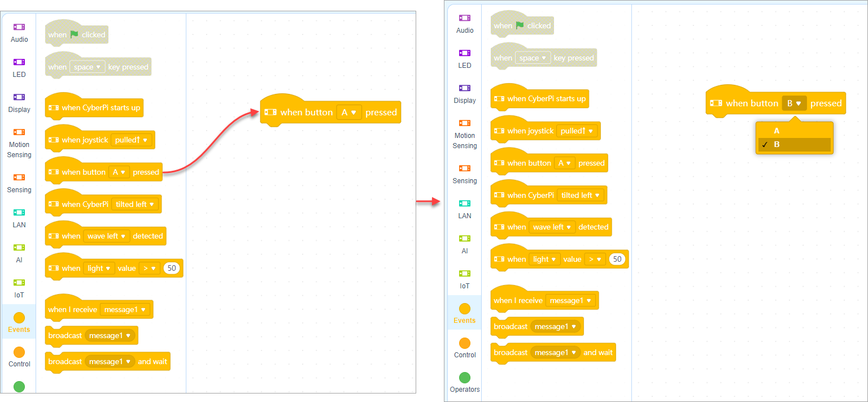
Task: Click the LED category icon in the right palette
Action: coord(465,53)
